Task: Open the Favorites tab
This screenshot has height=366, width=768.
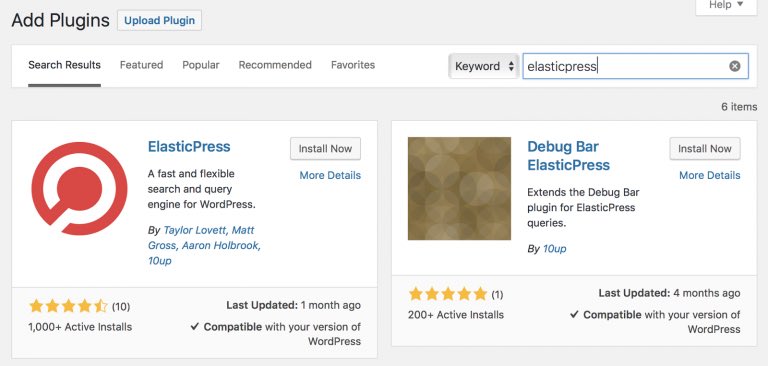Action: pos(353,65)
